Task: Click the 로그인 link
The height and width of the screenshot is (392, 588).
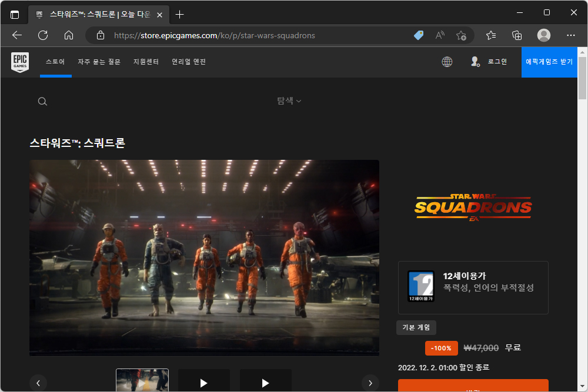Action: [497, 62]
